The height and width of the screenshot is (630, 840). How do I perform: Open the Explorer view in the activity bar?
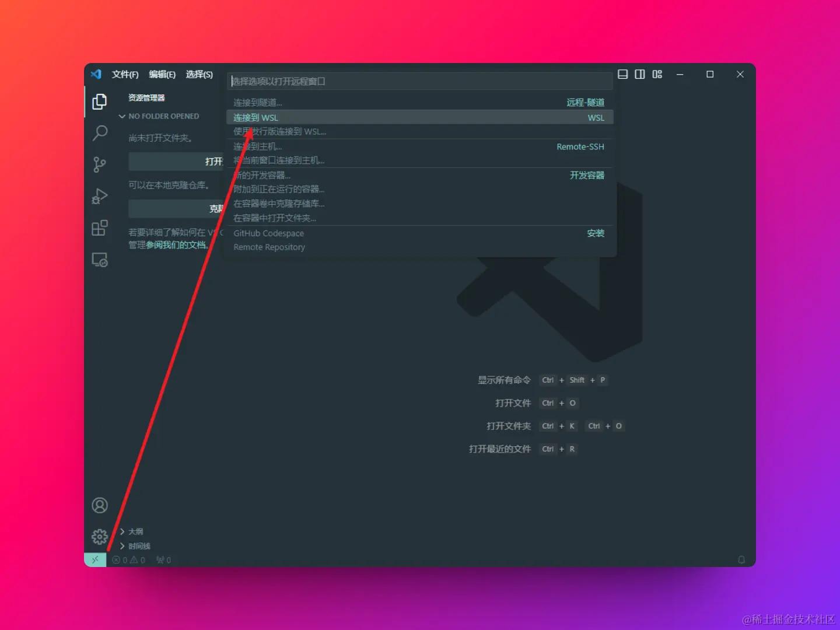pos(100,101)
